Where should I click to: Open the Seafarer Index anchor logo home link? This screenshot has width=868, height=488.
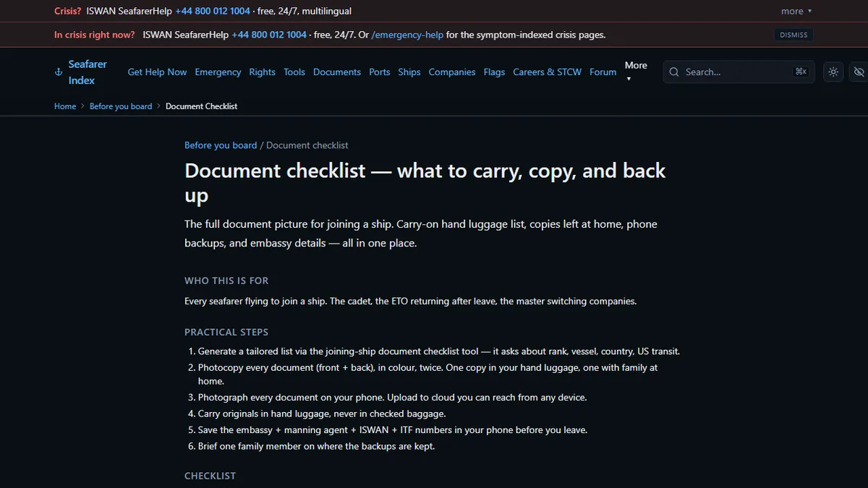coord(80,72)
